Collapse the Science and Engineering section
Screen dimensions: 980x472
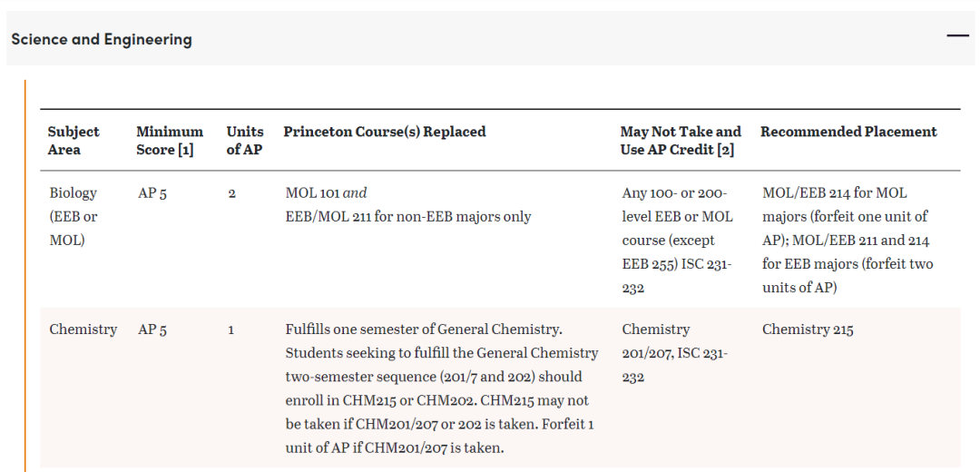tap(489, 38)
